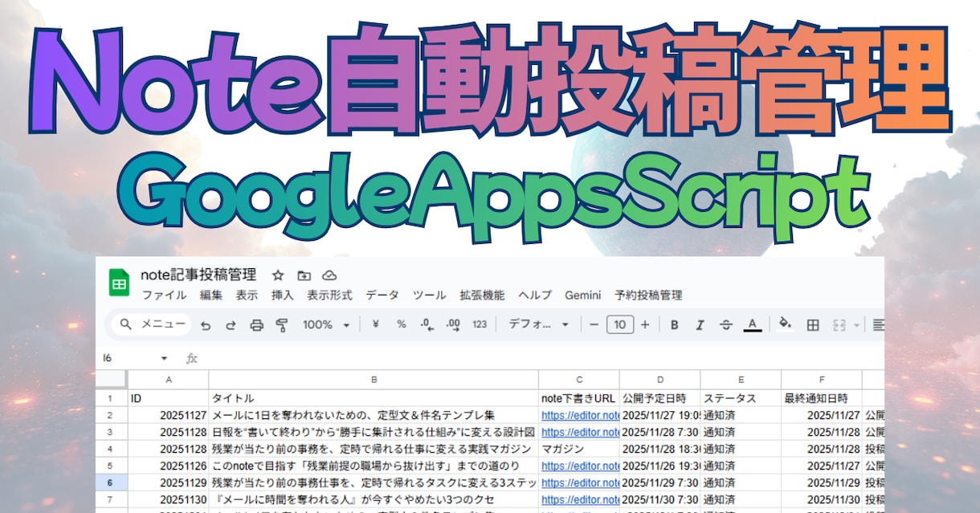This screenshot has height=513, width=980.
Task: Click the ステータス header cell
Action: pos(741,398)
